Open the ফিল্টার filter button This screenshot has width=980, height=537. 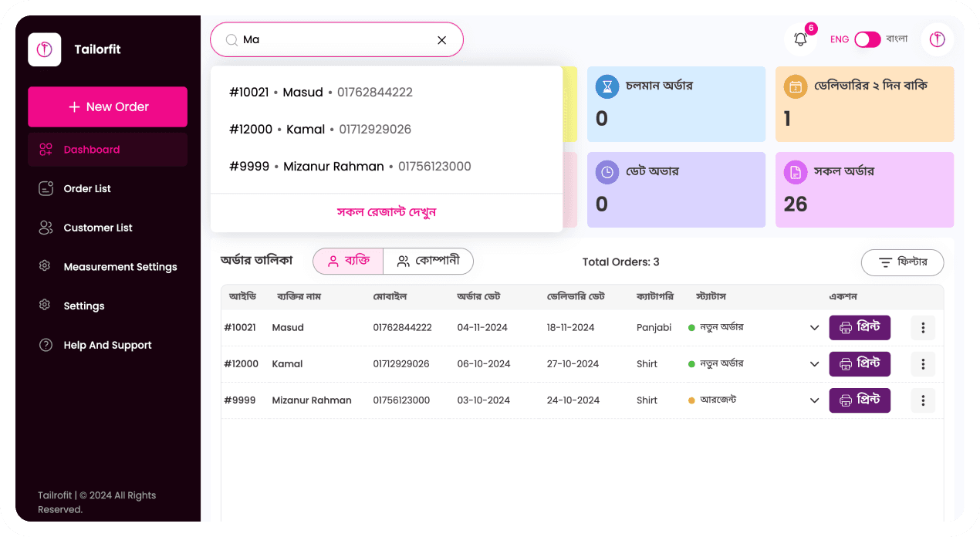(x=902, y=262)
